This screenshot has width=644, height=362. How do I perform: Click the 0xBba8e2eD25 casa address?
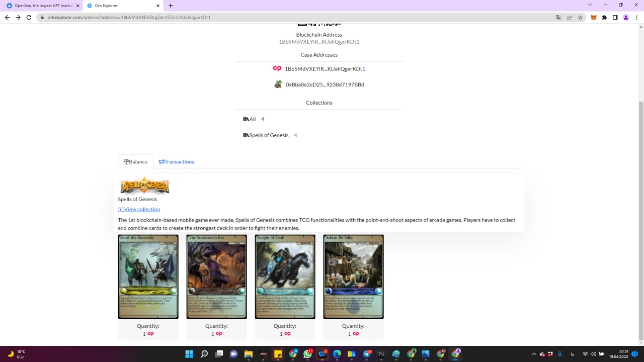click(325, 84)
